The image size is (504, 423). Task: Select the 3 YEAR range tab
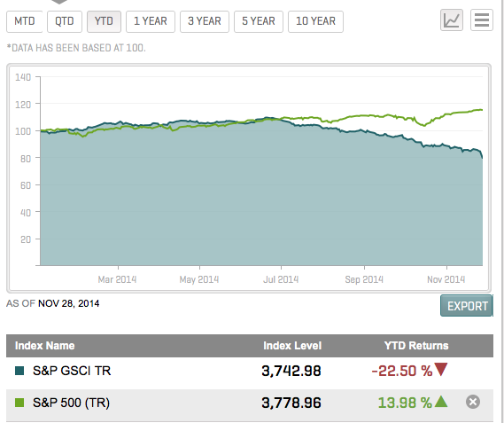[205, 21]
